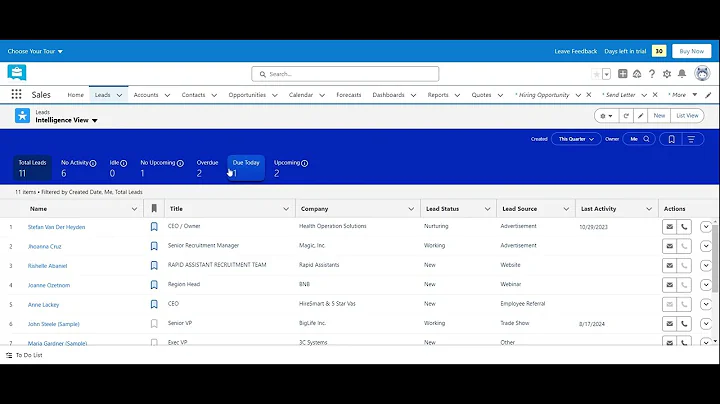Image resolution: width=720 pixels, height=404 pixels.
Task: Open the Contacts tab
Action: pyautogui.click(x=193, y=95)
